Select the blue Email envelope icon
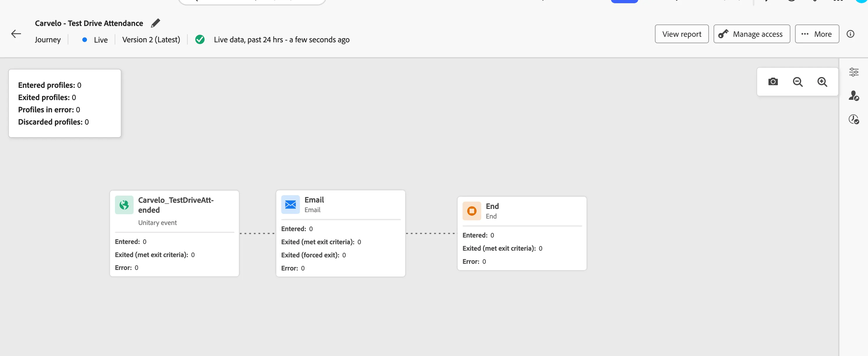 click(x=290, y=205)
